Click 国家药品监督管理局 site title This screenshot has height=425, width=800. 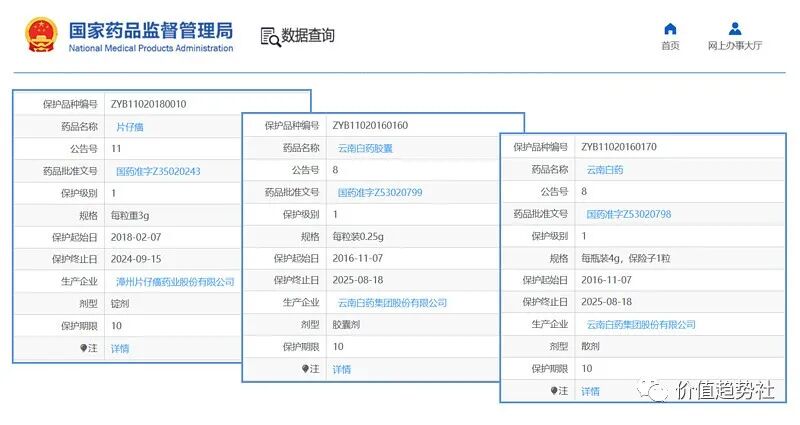click(x=151, y=31)
